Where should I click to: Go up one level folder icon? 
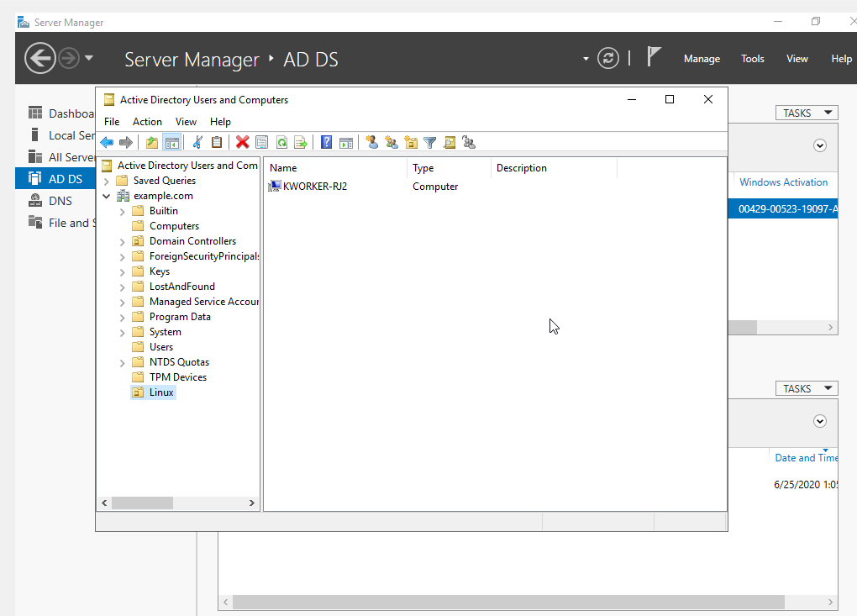152,143
